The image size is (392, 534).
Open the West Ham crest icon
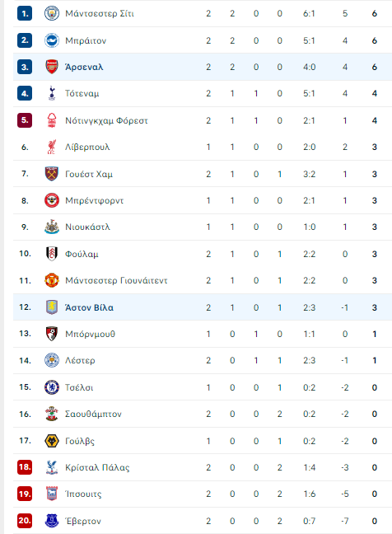[x=52, y=174]
